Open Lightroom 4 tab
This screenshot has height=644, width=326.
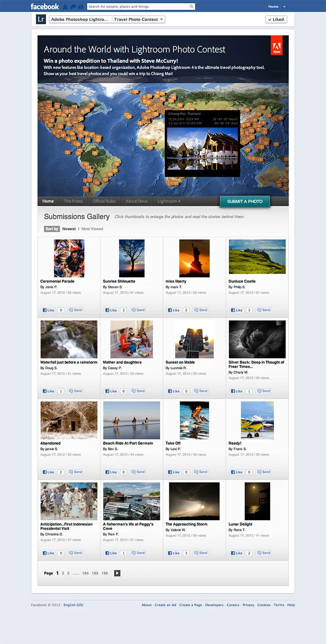(169, 201)
